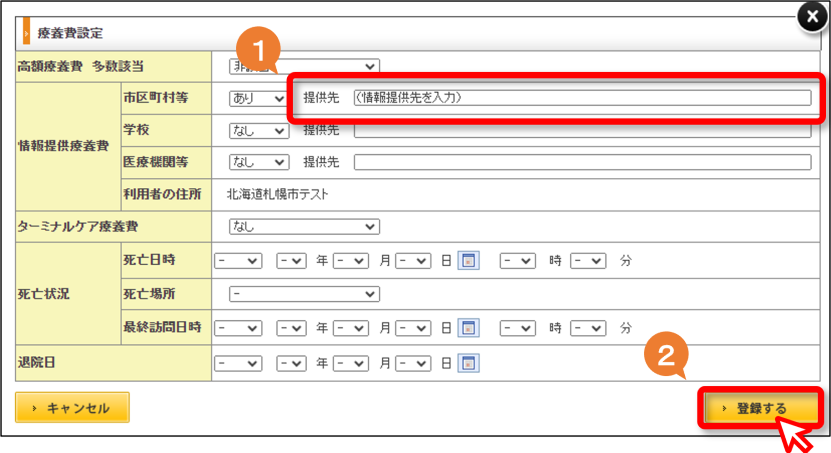Open the 医療機関等 なし dropdown
The height and width of the screenshot is (453, 831).
click(x=259, y=162)
